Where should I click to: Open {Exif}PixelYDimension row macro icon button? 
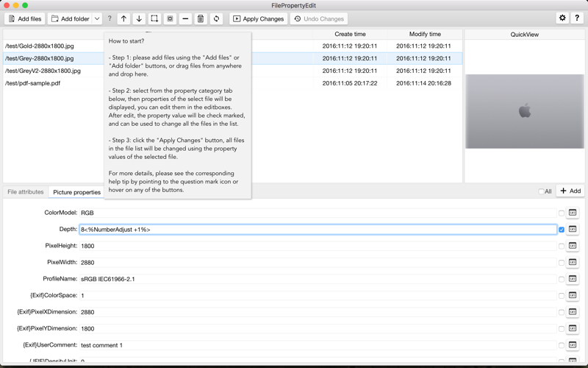pos(573,328)
